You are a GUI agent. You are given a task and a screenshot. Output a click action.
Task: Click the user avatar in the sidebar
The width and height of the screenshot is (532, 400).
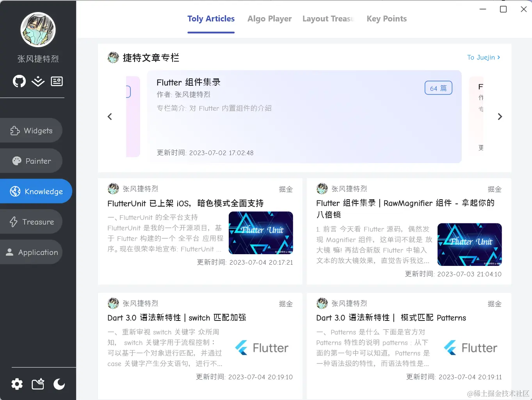38,30
